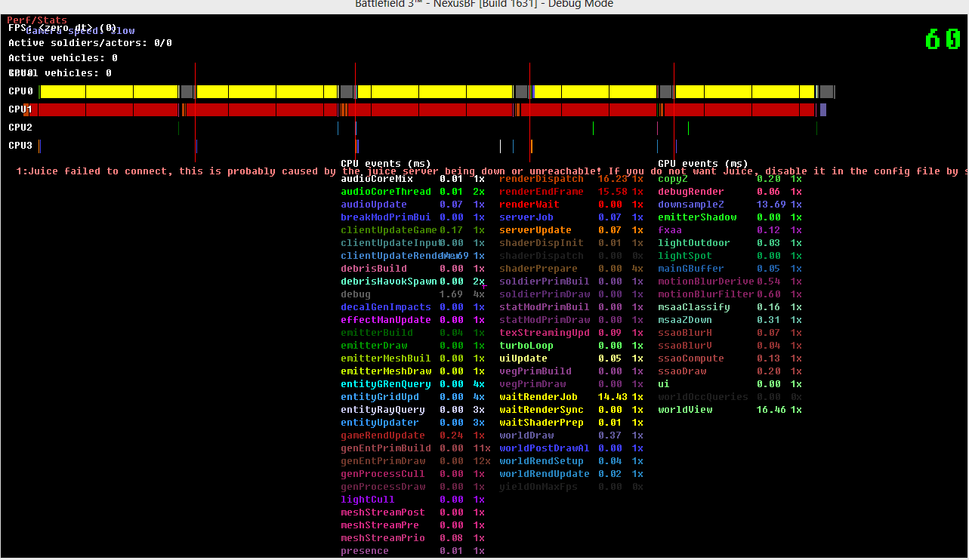Select the green 60 FPS counter

click(x=943, y=39)
